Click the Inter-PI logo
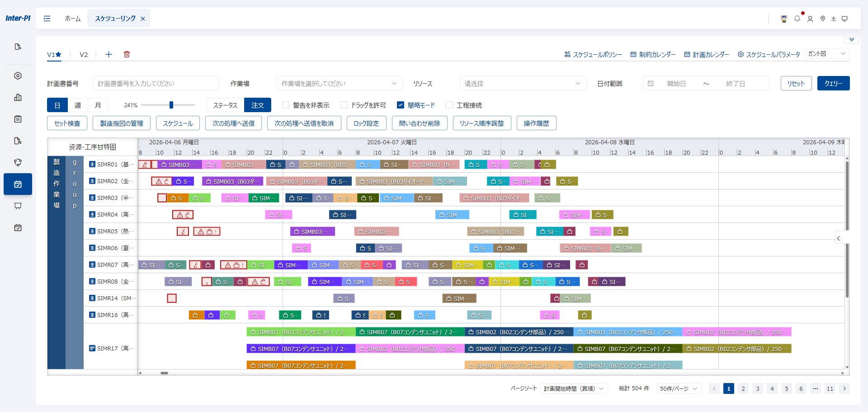This screenshot has height=412, width=868. [x=18, y=18]
